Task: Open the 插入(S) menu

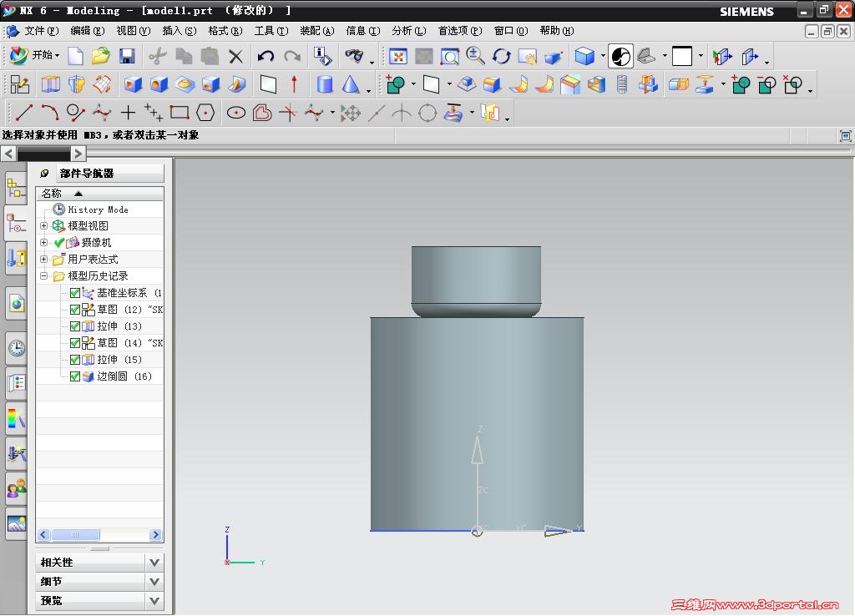Action: click(x=179, y=31)
